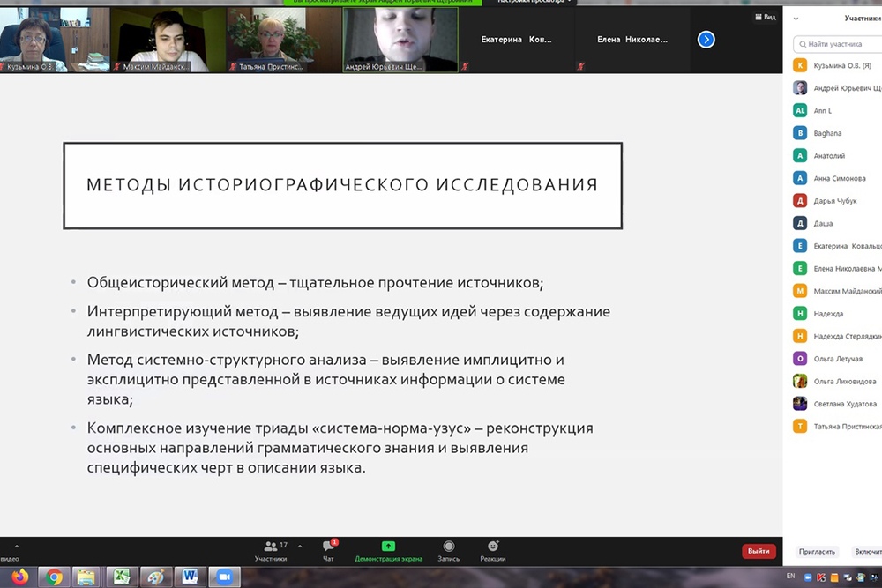The height and width of the screenshot is (588, 882).
Task: Launch Firefox from the taskbar
Action: [19, 577]
